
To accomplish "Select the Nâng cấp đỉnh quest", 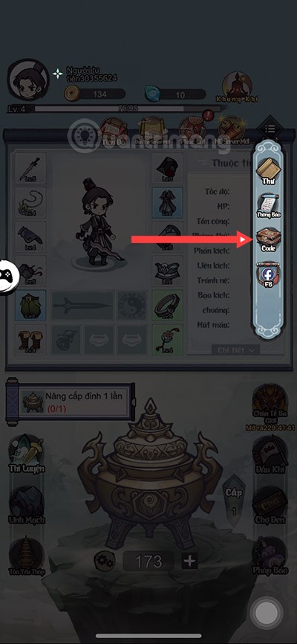I will click(71, 402).
